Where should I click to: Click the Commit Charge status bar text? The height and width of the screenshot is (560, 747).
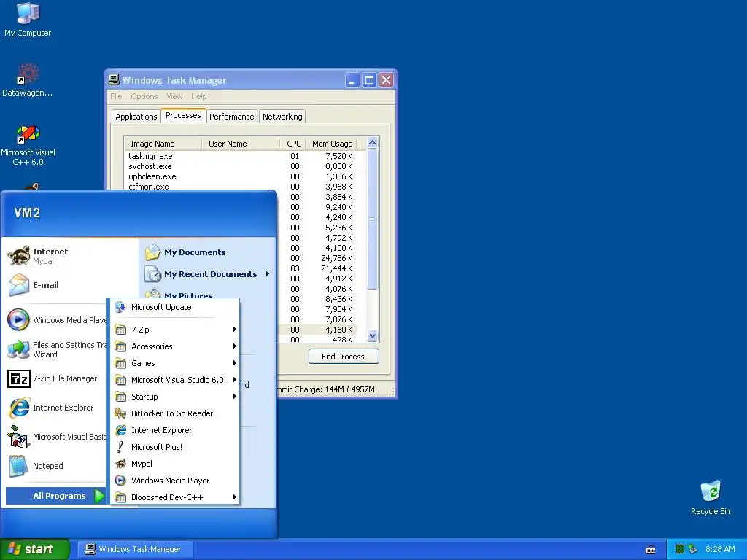coord(326,389)
